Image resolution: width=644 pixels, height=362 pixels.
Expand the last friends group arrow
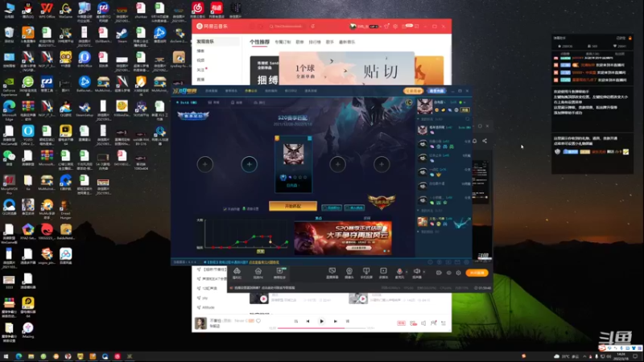(x=419, y=232)
